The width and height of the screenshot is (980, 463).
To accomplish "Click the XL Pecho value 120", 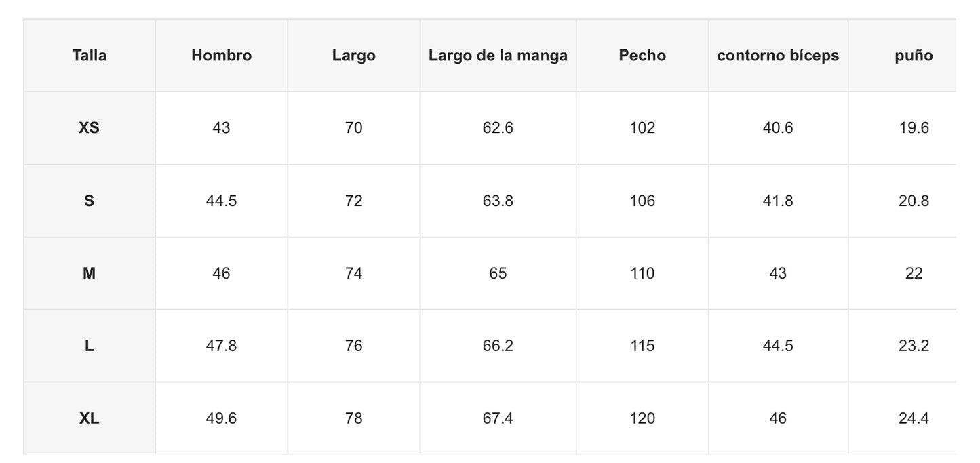I will tap(642, 418).
